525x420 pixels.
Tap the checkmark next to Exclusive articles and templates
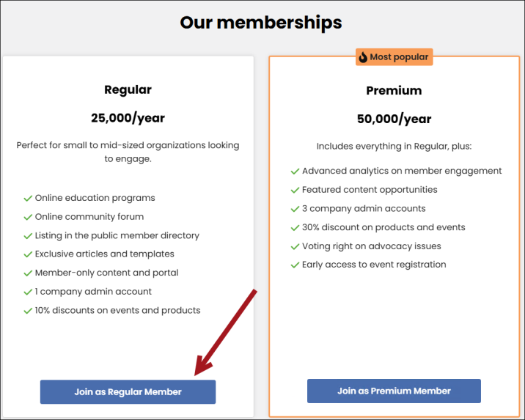coord(28,254)
